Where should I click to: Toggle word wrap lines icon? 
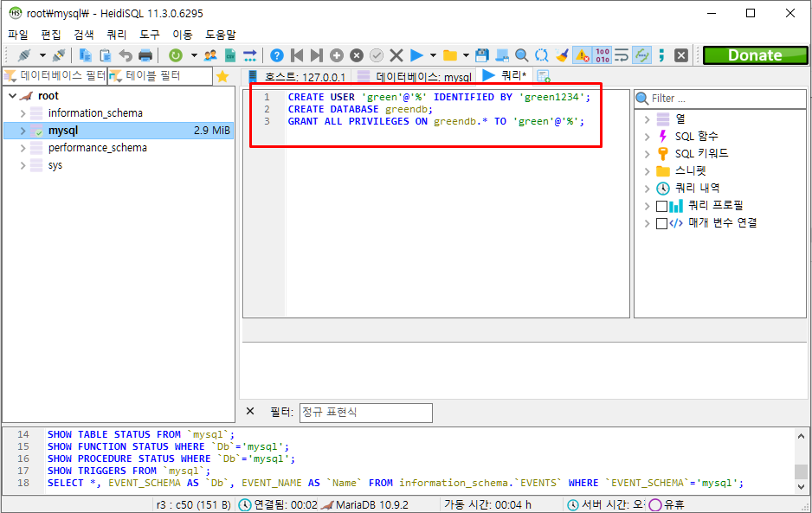click(x=622, y=55)
